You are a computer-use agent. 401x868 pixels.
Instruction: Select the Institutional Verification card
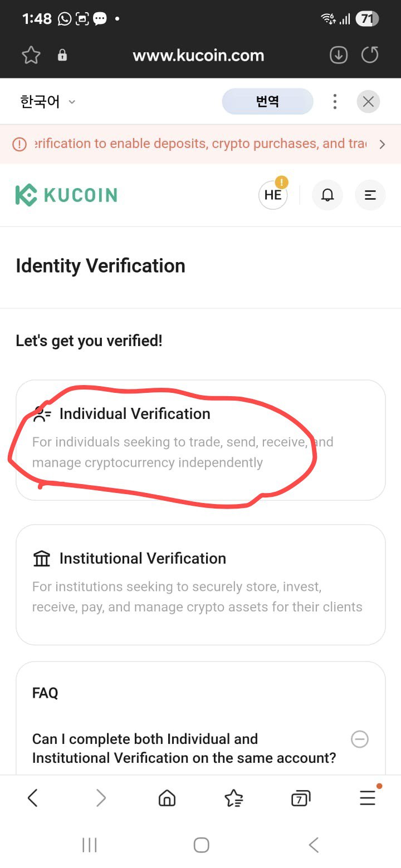[x=200, y=585]
